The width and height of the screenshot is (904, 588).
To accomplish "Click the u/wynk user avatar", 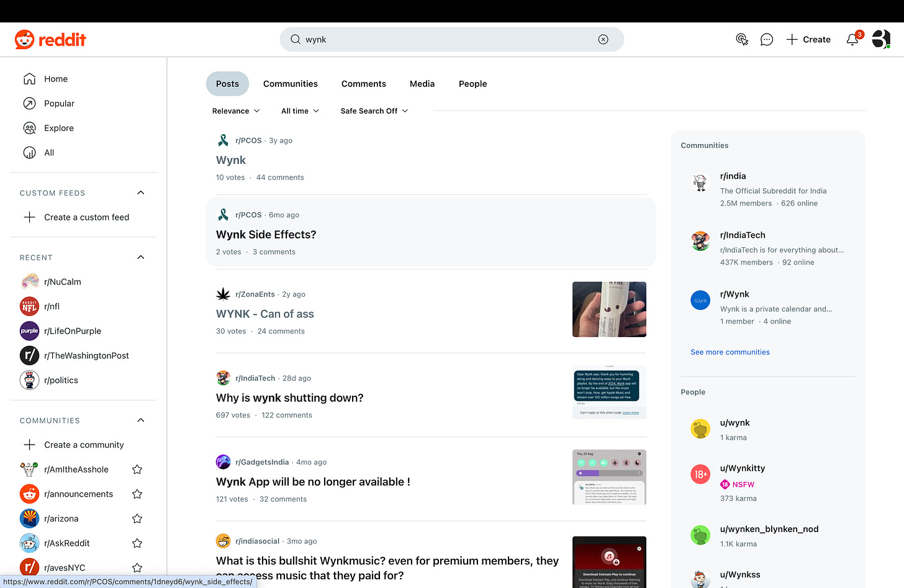I will click(x=700, y=429).
